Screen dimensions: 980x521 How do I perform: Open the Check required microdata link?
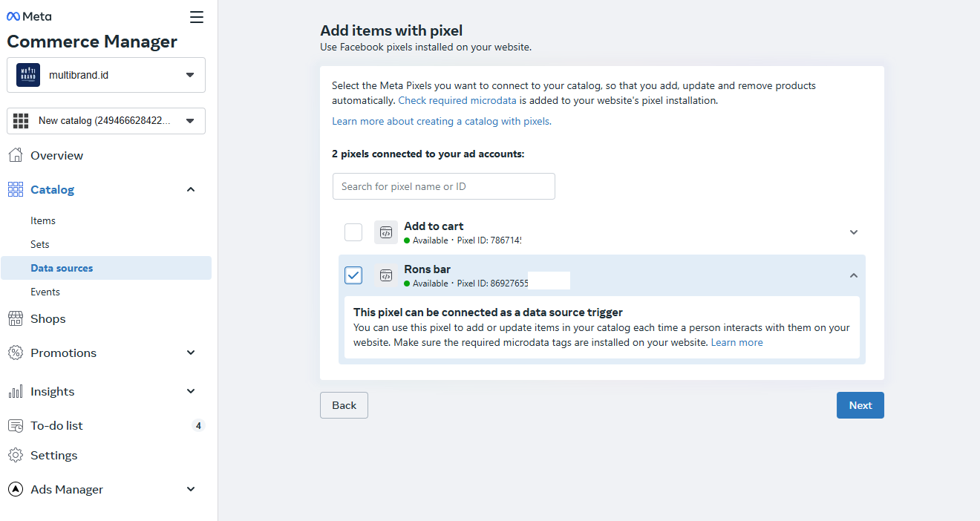[457, 100]
